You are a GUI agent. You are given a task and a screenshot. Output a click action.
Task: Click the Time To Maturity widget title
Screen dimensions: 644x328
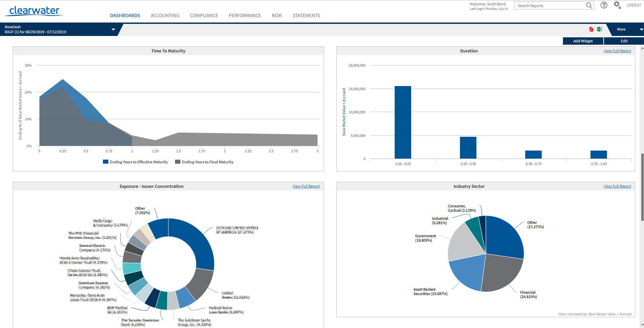168,51
